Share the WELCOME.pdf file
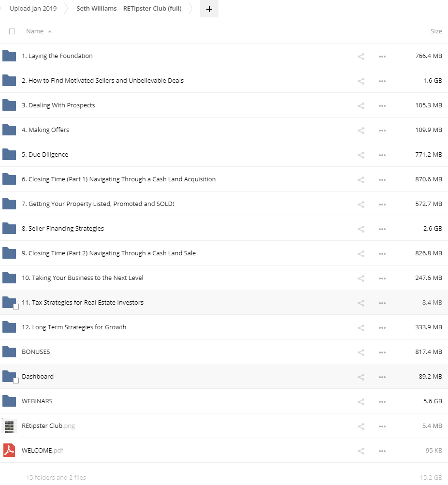 [361, 451]
